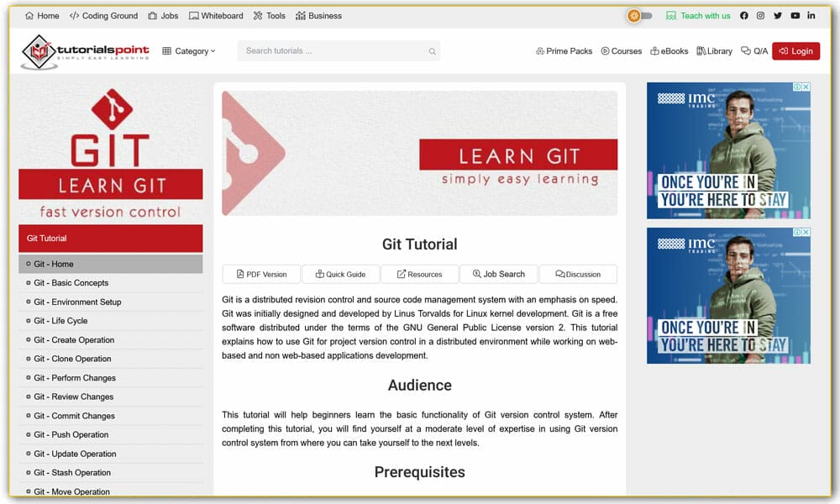This screenshot has height=504, width=840.
Task: Click the IMC Trading advertisement banner
Action: [728, 152]
